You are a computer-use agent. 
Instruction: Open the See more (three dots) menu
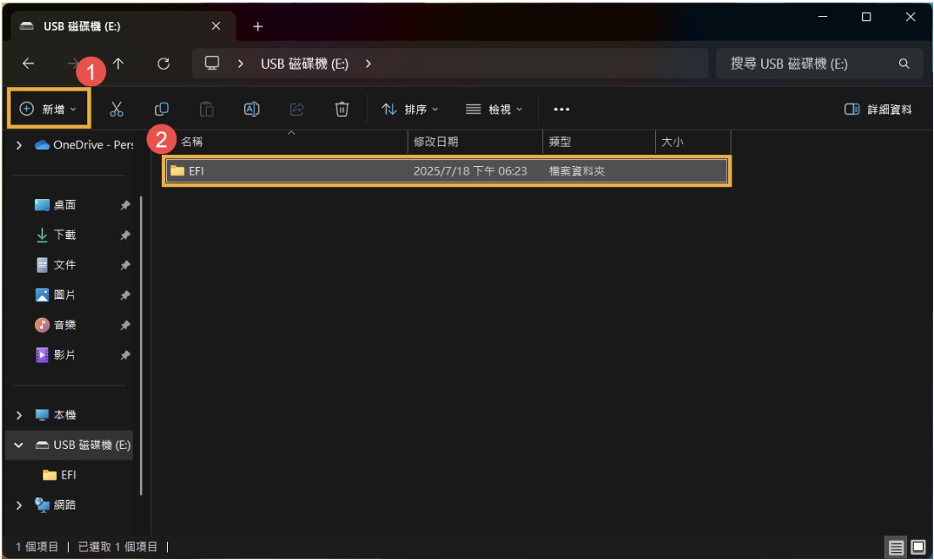561,109
